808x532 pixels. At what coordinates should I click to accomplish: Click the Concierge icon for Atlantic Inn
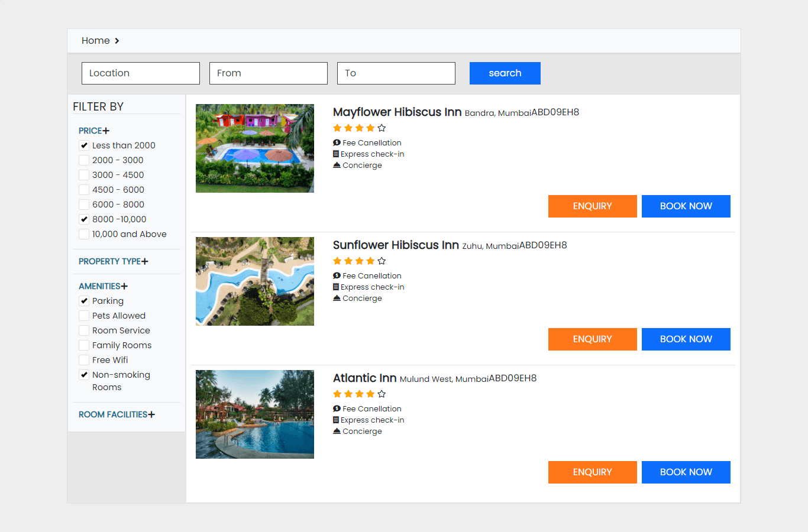click(338, 431)
